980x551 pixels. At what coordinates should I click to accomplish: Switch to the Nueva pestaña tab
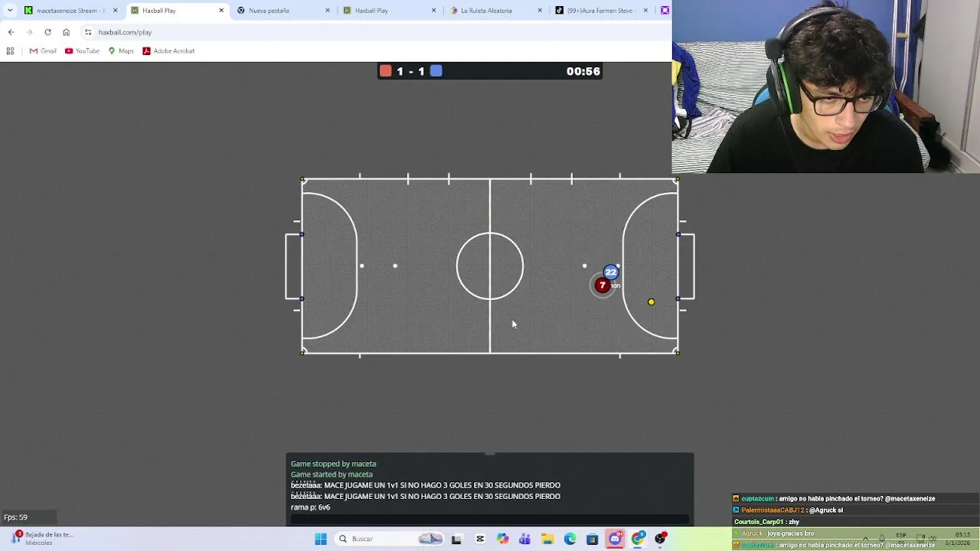pyautogui.click(x=283, y=11)
